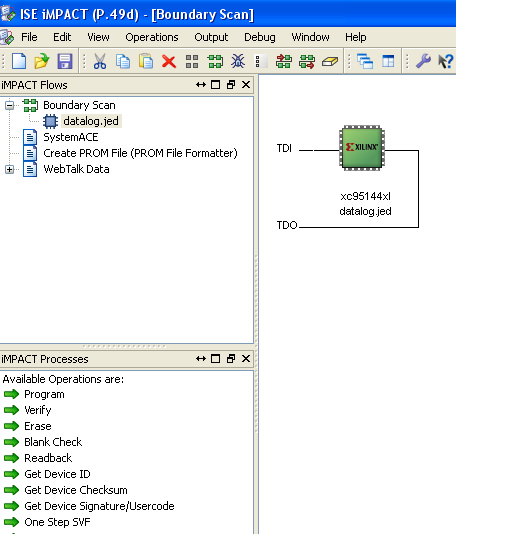Run the Verify operation
Viewport: 512px width, 534px height.
pyautogui.click(x=37, y=410)
